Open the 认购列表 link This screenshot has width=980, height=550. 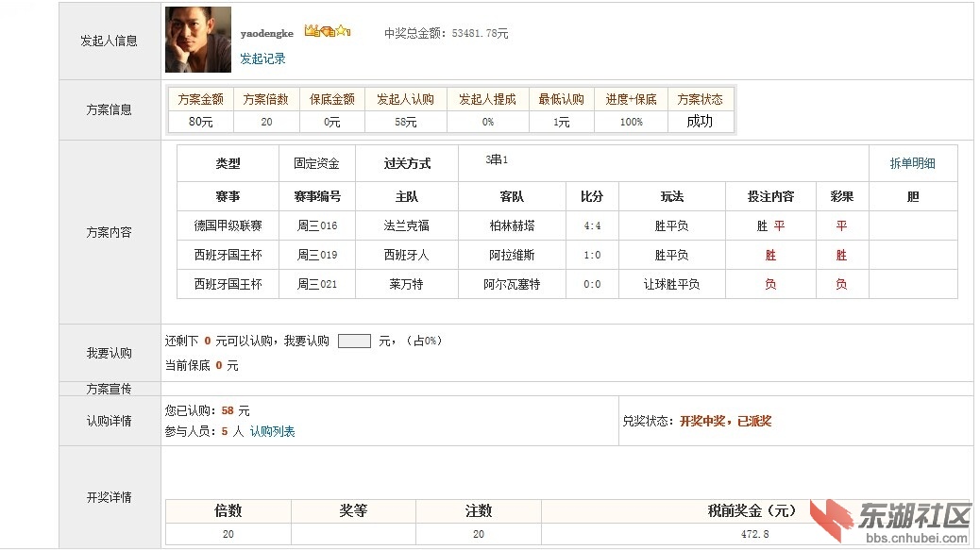(272, 431)
